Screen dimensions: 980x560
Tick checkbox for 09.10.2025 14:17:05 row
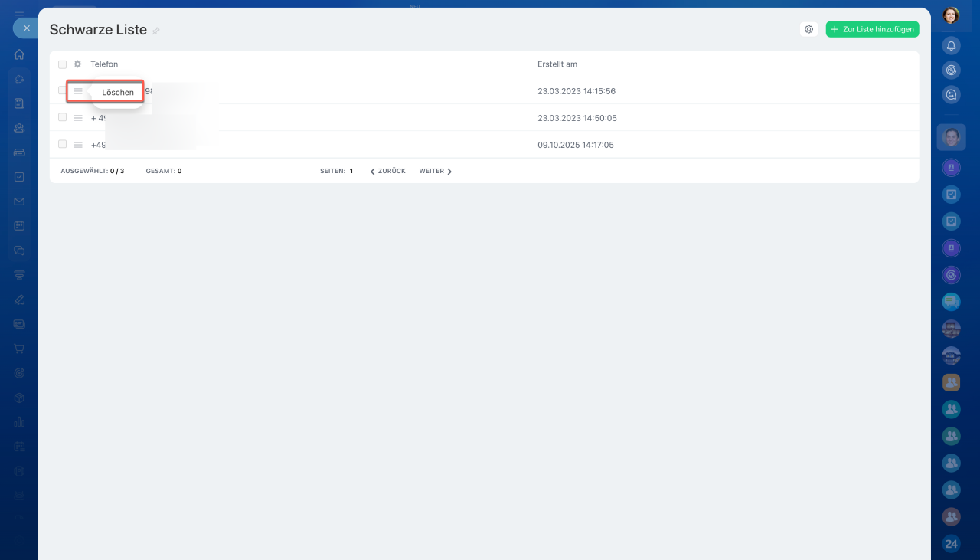tap(63, 144)
